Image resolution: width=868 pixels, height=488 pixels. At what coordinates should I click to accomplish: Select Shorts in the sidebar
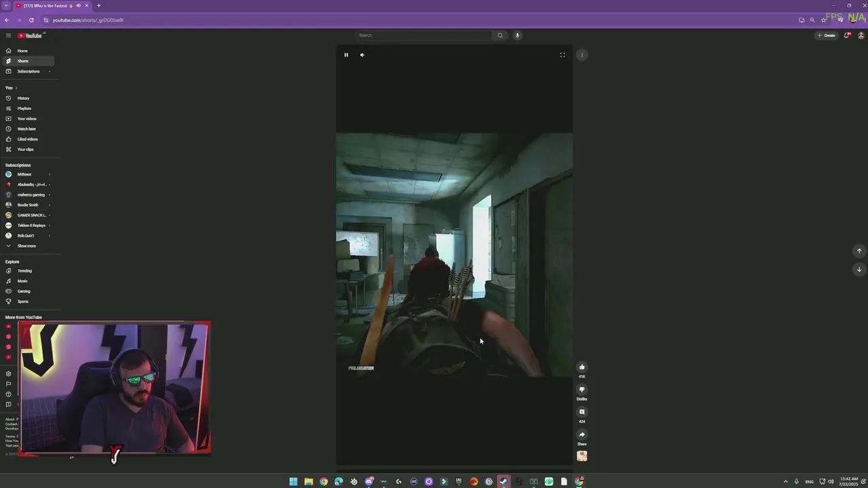(x=27, y=61)
